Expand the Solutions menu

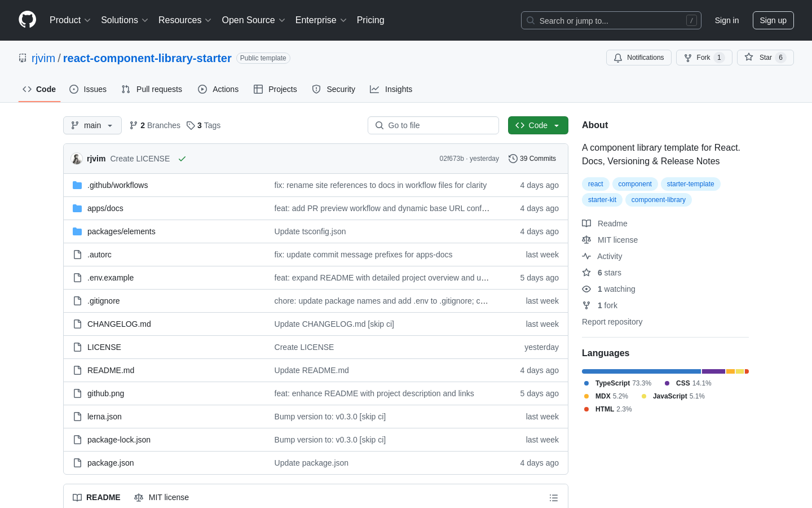125,20
